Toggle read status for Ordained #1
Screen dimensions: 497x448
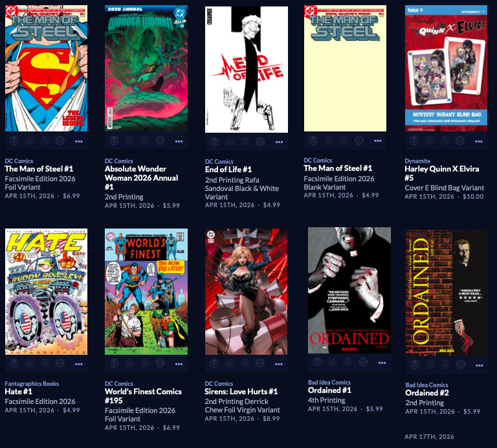pyautogui.click(x=348, y=362)
